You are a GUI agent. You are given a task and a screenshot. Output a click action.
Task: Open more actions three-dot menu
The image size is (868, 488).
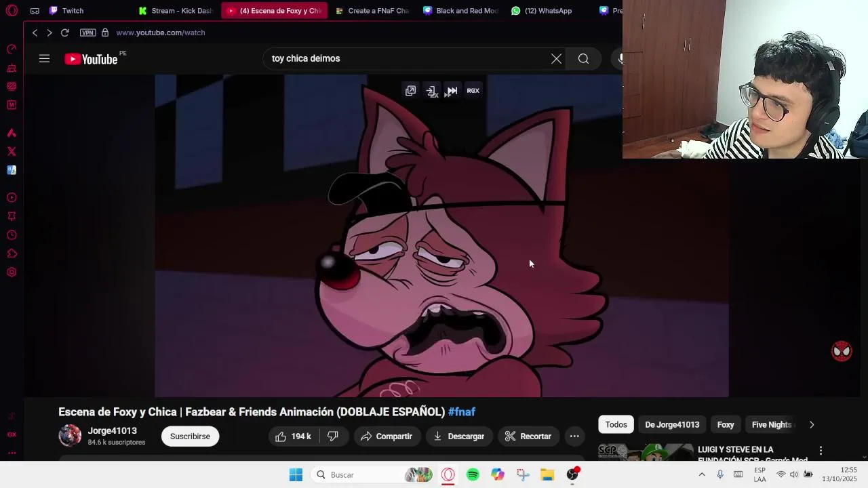pos(574,436)
